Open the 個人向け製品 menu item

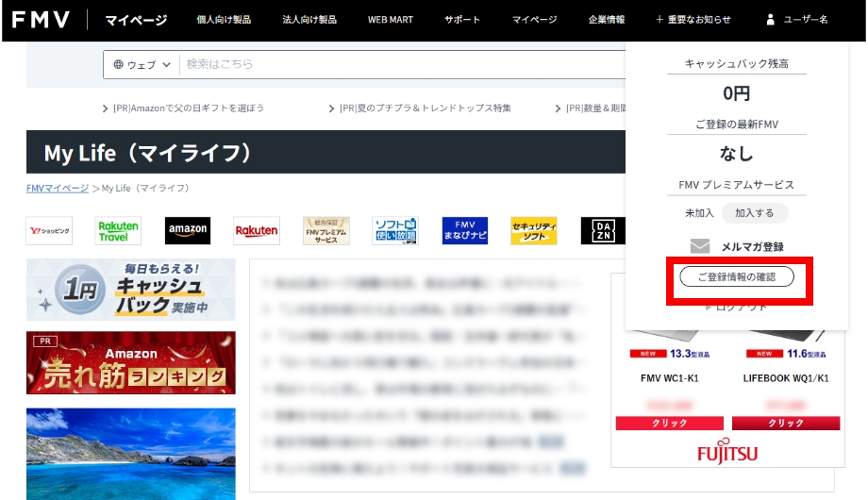pos(224,20)
